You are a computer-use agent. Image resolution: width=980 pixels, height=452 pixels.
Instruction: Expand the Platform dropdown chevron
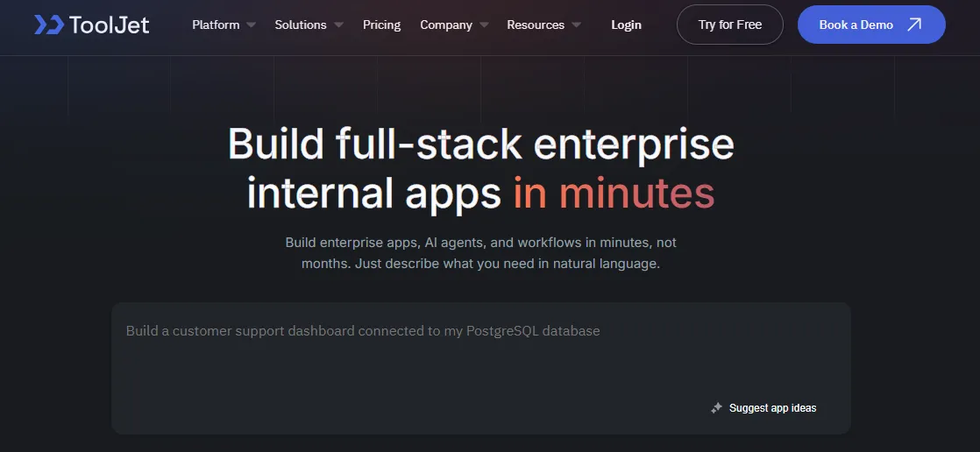pos(251,25)
